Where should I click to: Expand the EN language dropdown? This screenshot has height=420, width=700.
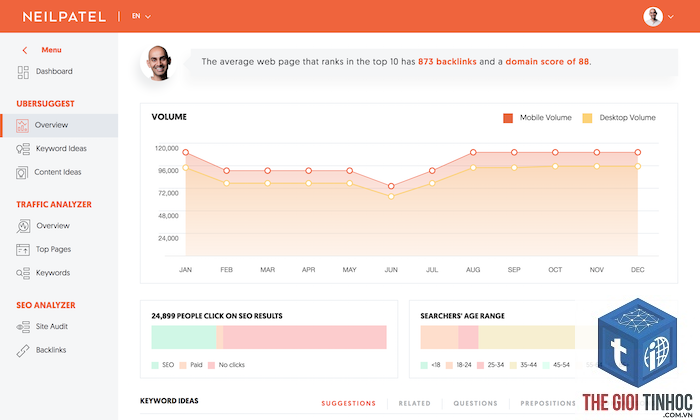pyautogui.click(x=141, y=16)
